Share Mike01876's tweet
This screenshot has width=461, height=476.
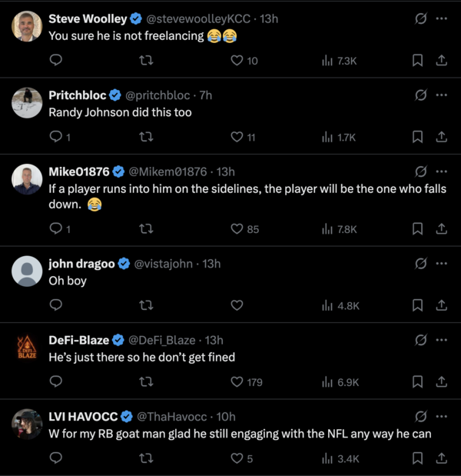coord(442,228)
